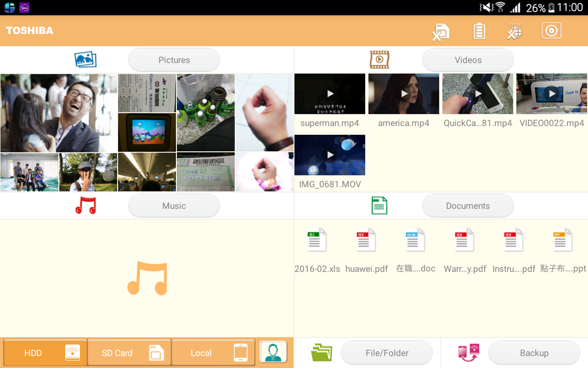588x368 pixels.
Task: Select the america.mp4 file name
Action: coord(403,123)
